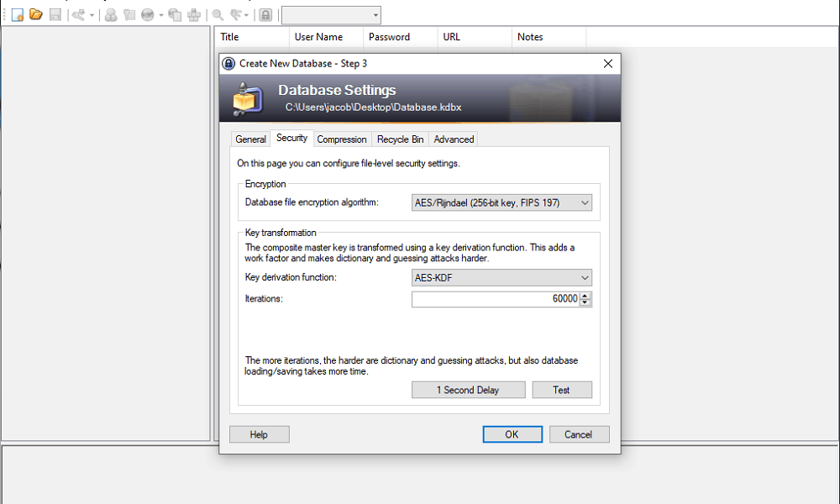
Task: Click the Show Entries keys icon
Action: (x=236, y=14)
